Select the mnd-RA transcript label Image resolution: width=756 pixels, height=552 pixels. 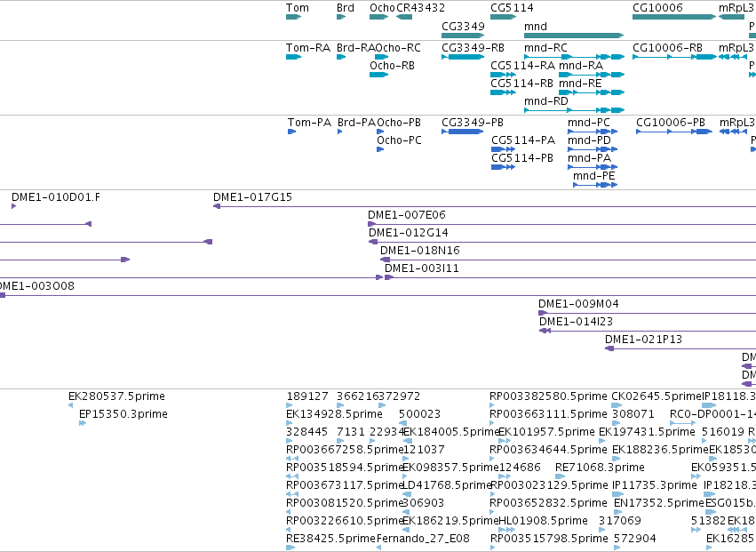[x=581, y=66]
